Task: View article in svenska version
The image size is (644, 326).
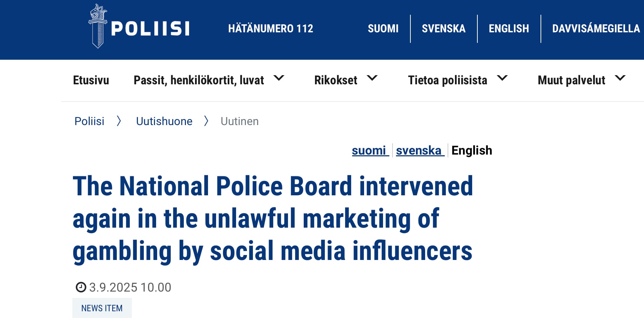Action: pos(420,150)
